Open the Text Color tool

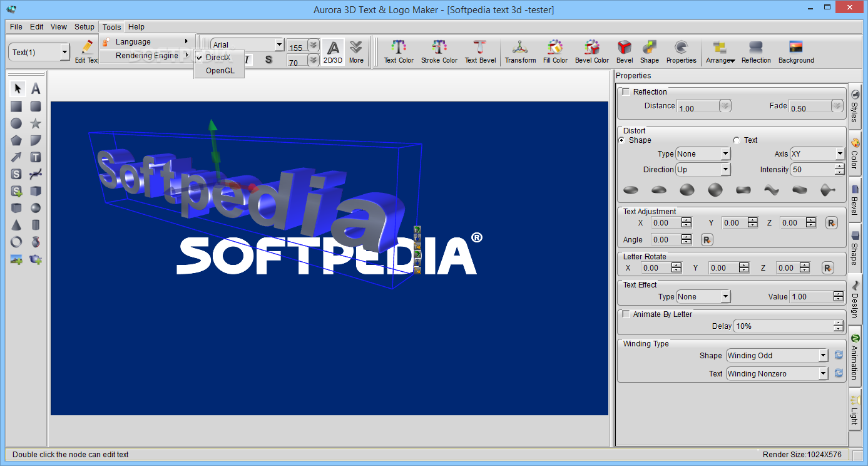tap(399, 51)
